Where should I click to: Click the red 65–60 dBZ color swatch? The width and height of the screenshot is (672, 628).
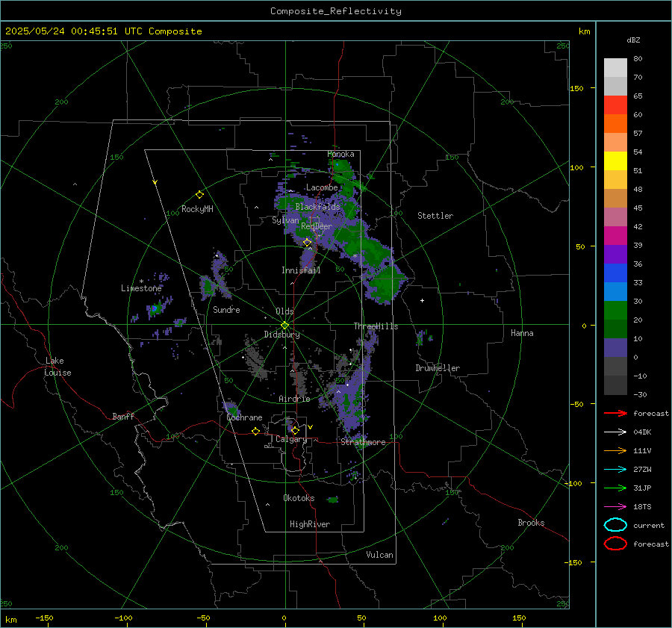click(615, 105)
